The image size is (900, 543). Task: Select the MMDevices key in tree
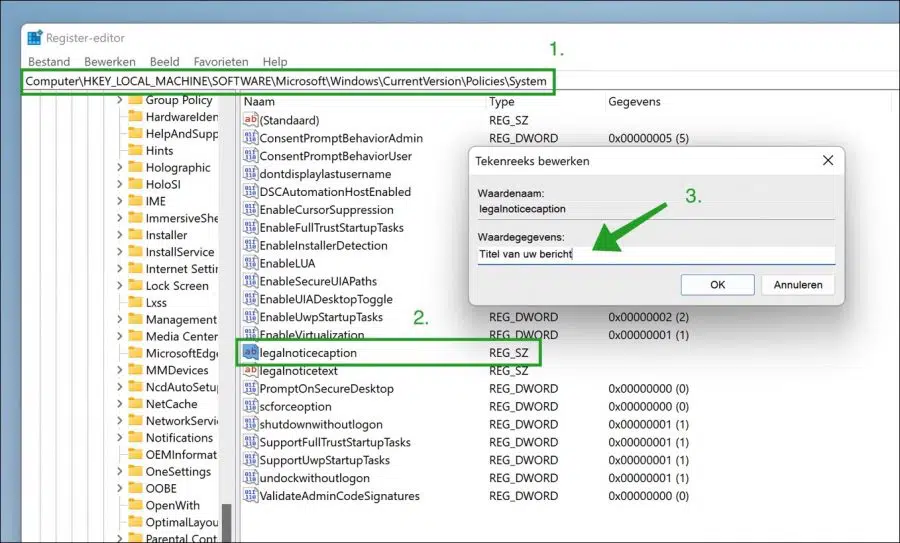point(177,370)
